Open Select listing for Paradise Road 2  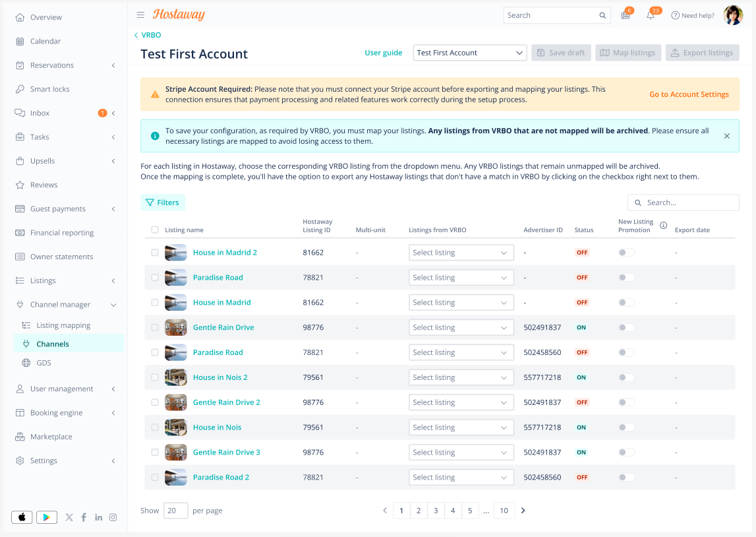coord(461,477)
